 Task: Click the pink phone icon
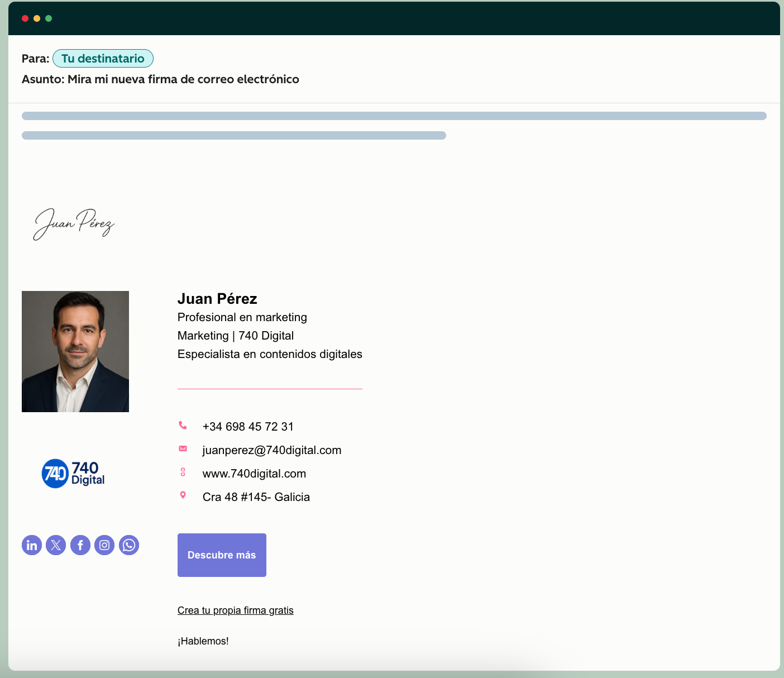coord(183,426)
